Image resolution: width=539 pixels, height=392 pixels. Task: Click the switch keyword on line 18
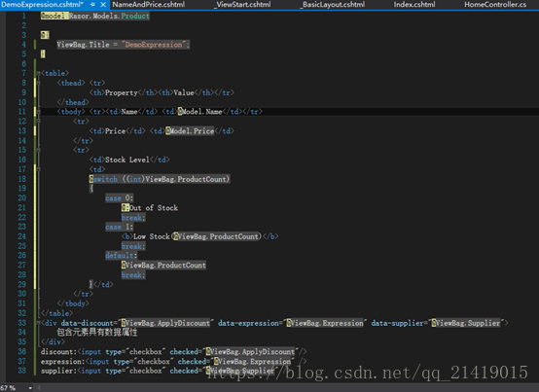(105, 179)
